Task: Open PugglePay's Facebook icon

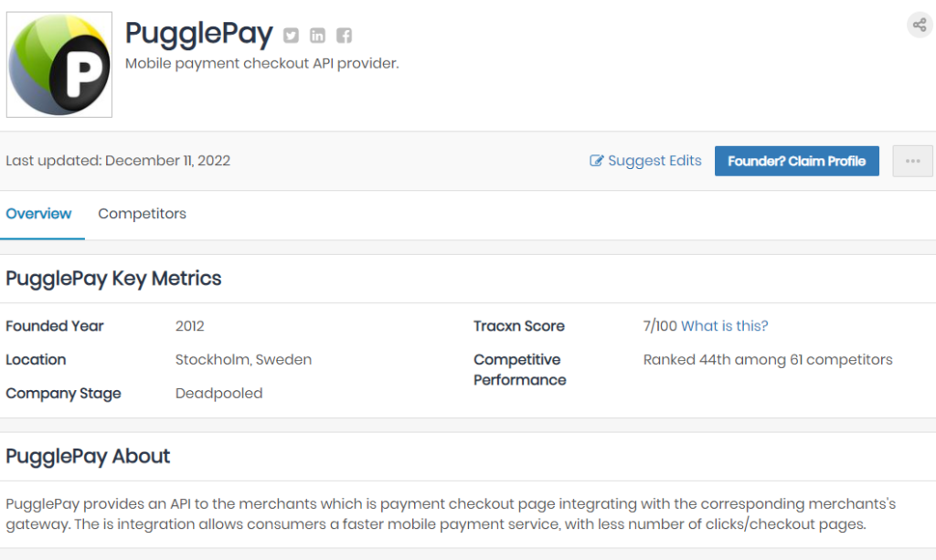Action: tap(344, 36)
